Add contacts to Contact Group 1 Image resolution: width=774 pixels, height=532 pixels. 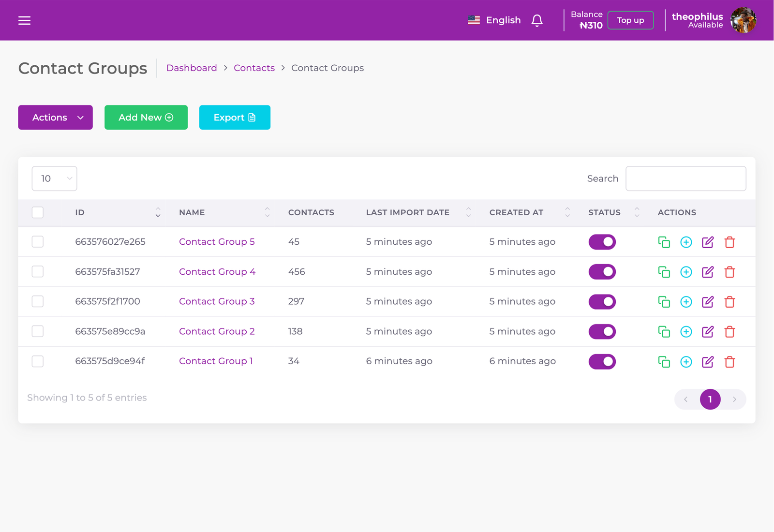[686, 361]
